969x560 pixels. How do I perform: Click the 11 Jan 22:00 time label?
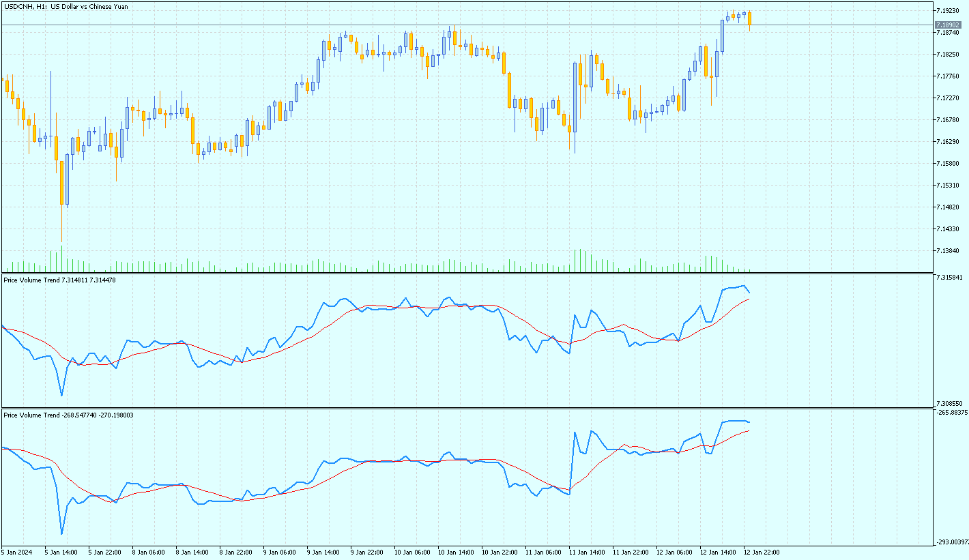point(631,552)
